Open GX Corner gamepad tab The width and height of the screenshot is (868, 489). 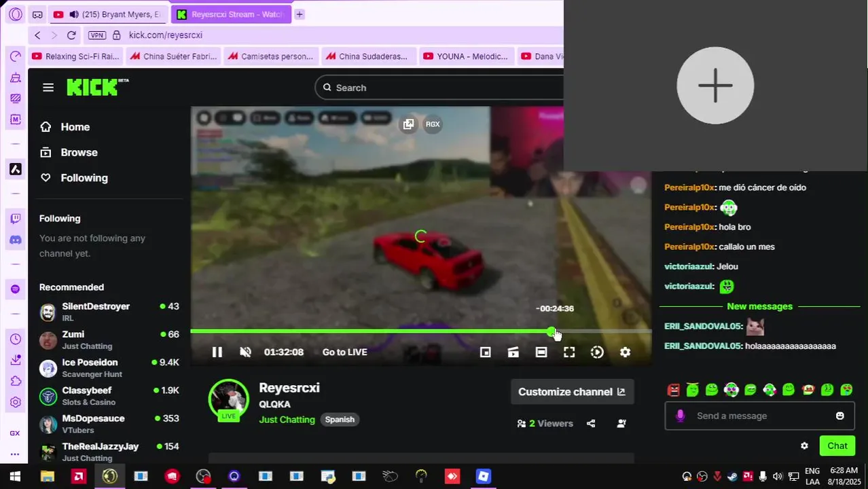(x=37, y=14)
